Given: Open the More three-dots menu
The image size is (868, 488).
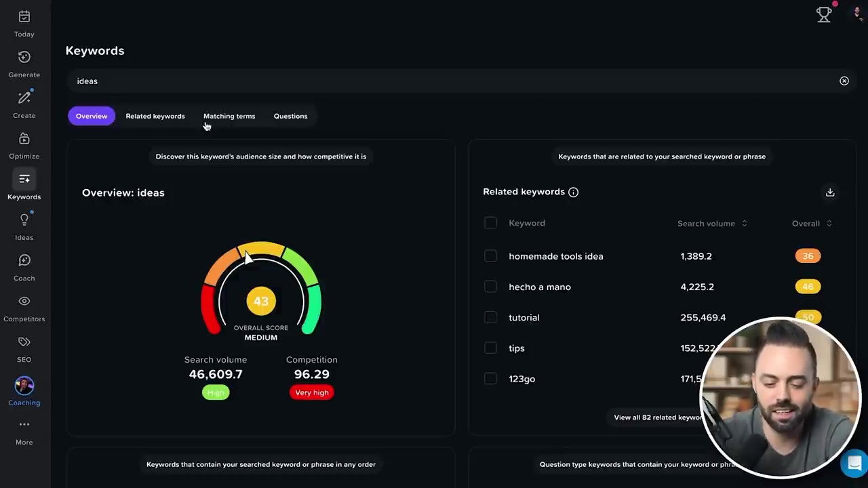Looking at the screenshot, I should 24,424.
